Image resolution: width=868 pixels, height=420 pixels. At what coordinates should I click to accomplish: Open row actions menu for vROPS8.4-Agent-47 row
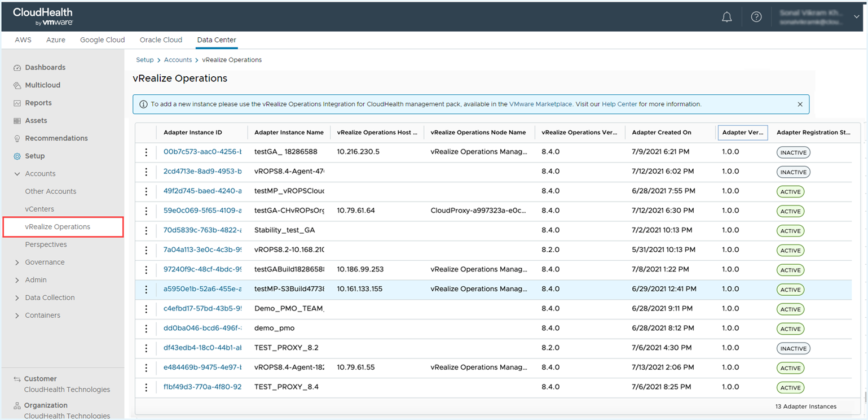(146, 172)
